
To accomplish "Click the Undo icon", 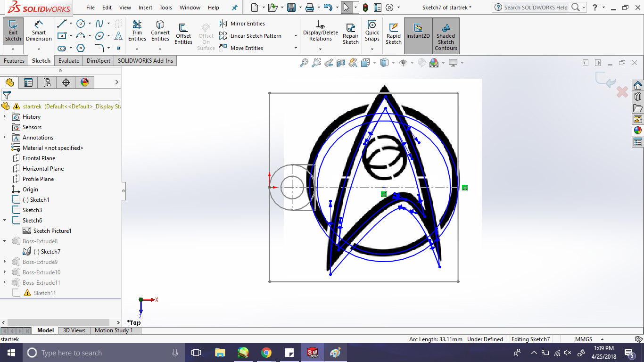I will click(328, 8).
